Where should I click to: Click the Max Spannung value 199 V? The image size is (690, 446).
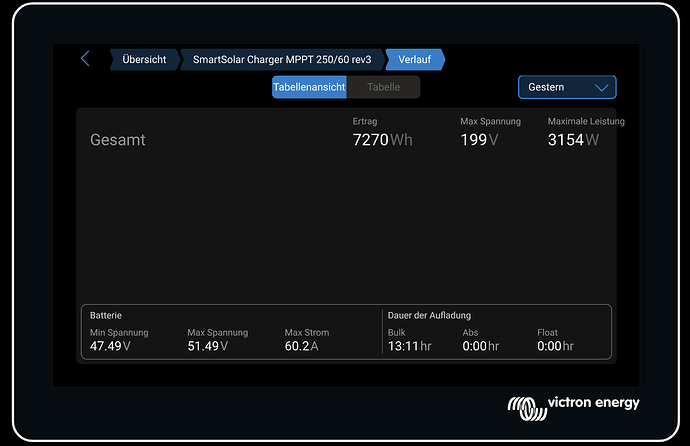[x=479, y=140]
